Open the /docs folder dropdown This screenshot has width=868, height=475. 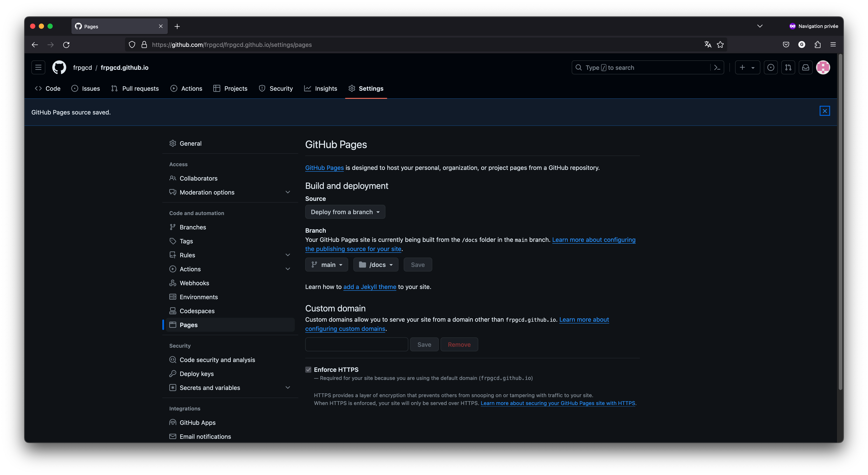376,265
